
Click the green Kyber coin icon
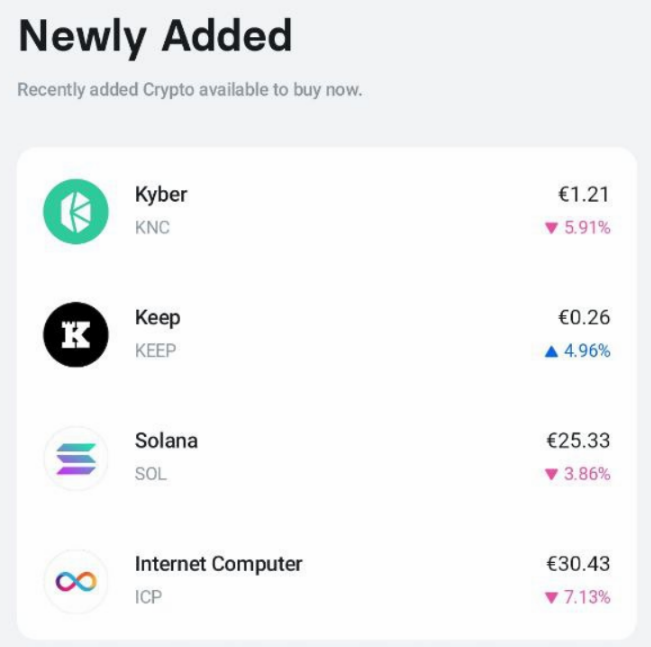pos(75,211)
